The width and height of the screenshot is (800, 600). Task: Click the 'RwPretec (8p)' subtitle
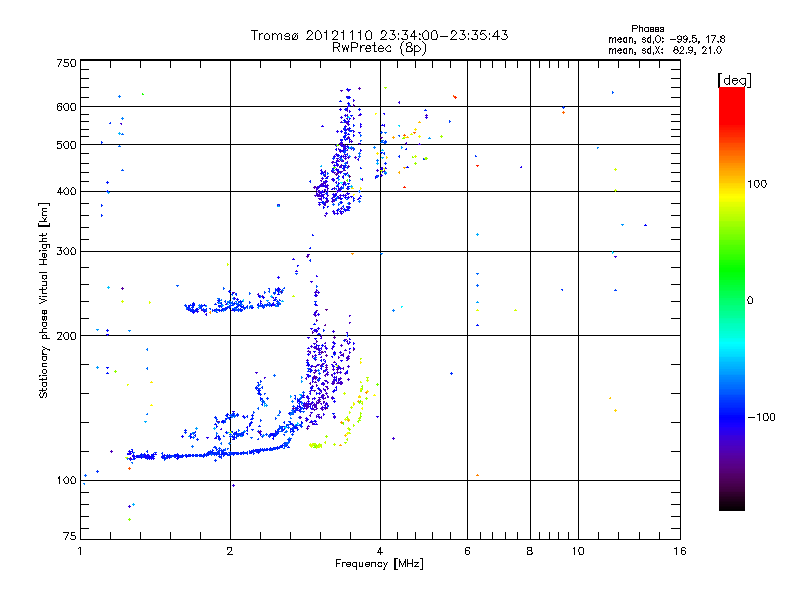(379, 48)
